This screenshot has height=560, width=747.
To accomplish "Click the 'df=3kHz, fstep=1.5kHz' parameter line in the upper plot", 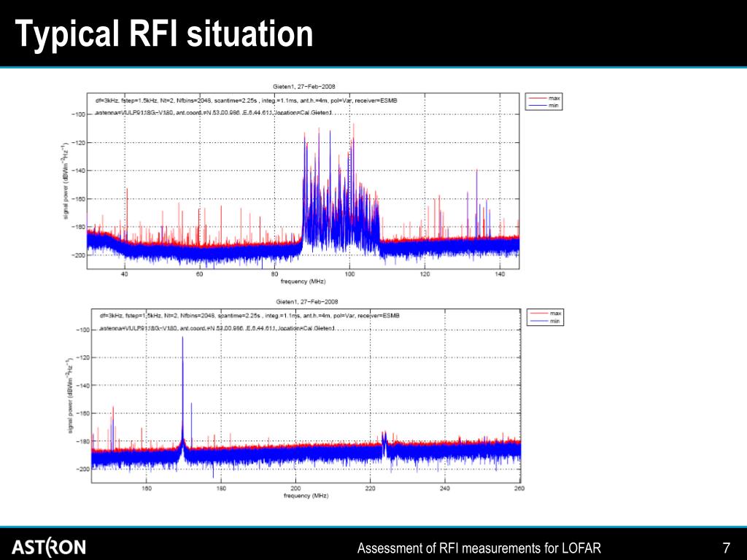I will (247, 101).
